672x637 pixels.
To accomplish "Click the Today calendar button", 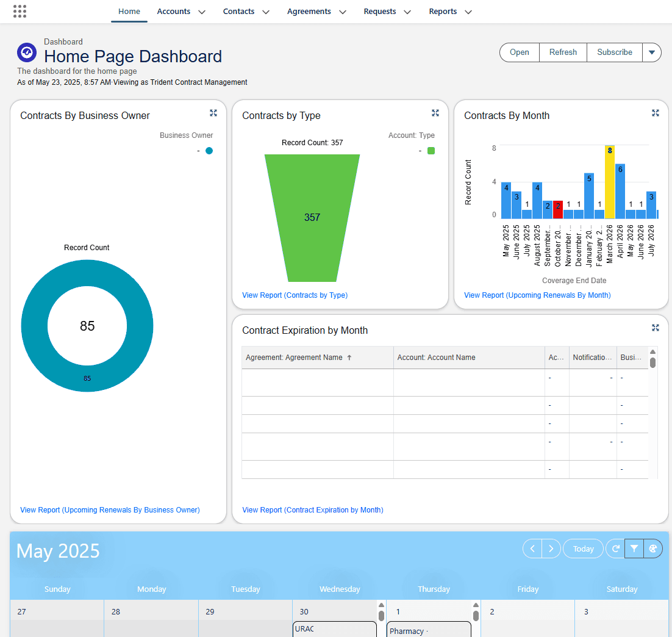I will 584,549.
